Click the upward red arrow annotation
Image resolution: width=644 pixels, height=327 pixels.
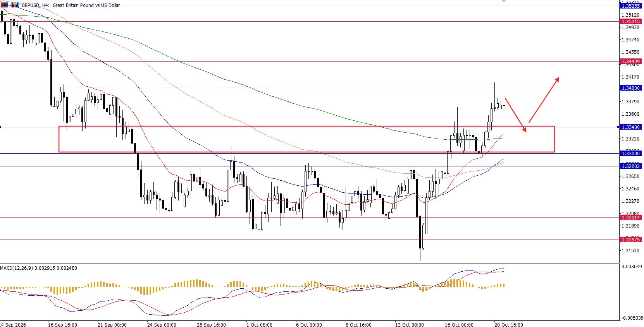click(544, 100)
